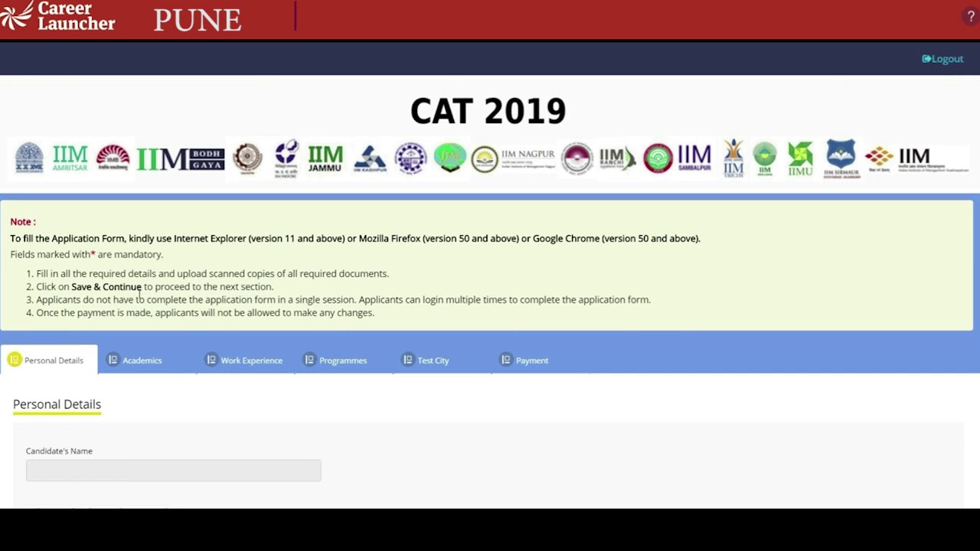
Task: Go to the Programmes tab
Action: click(335, 360)
